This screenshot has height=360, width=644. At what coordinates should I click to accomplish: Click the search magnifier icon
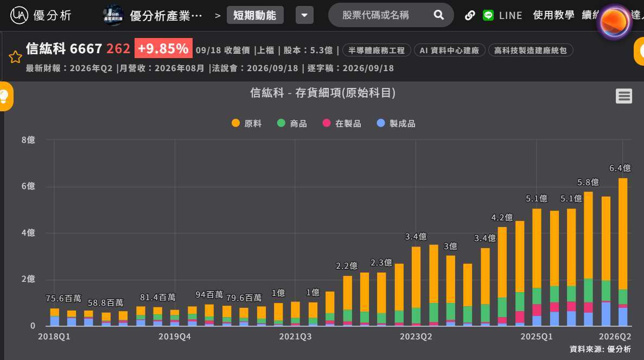438,15
